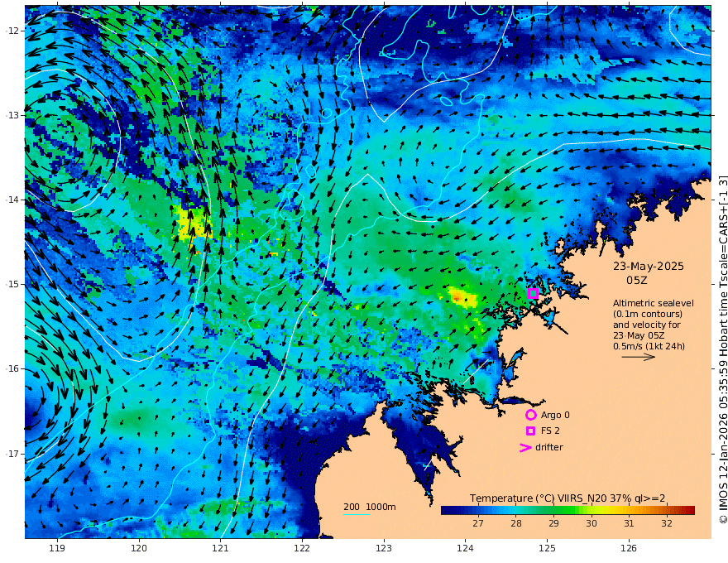This screenshot has width=728, height=563.
Task: Click the longitude 126 axis label
Action: pyautogui.click(x=629, y=549)
